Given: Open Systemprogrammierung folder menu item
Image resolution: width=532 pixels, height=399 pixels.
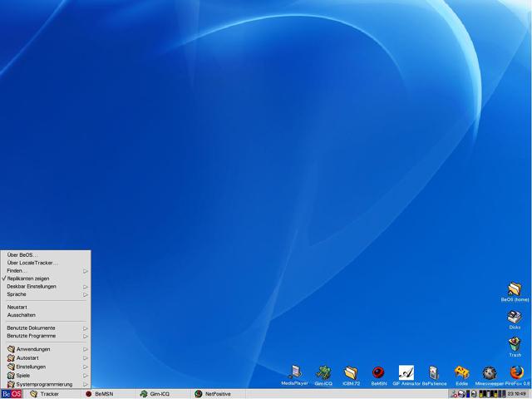Looking at the screenshot, I should [x=46, y=384].
